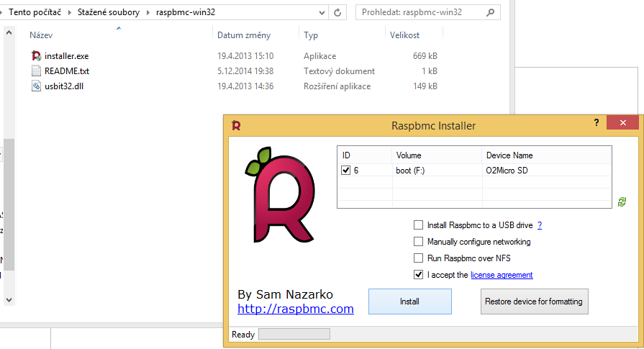Click the O2Micro SD device name cell
The image size is (644, 349).
(507, 171)
